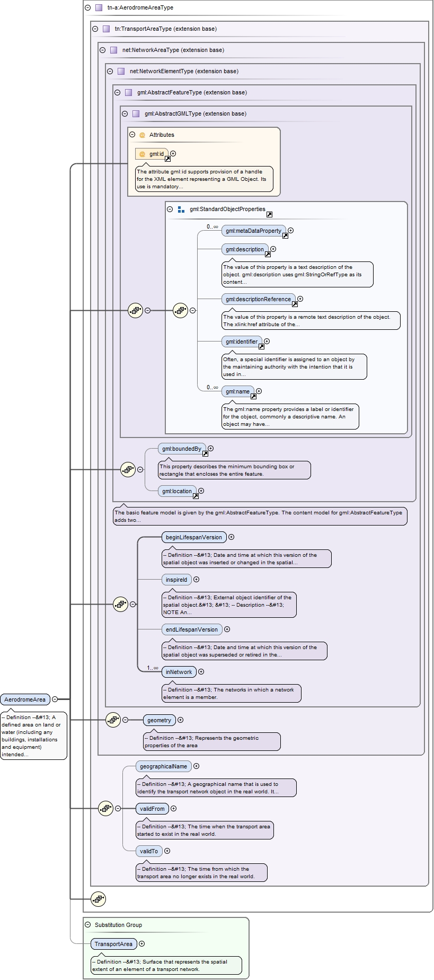Select the beginLifespanVersion element node
Screen dimensions: 434x980
pos(194,537)
